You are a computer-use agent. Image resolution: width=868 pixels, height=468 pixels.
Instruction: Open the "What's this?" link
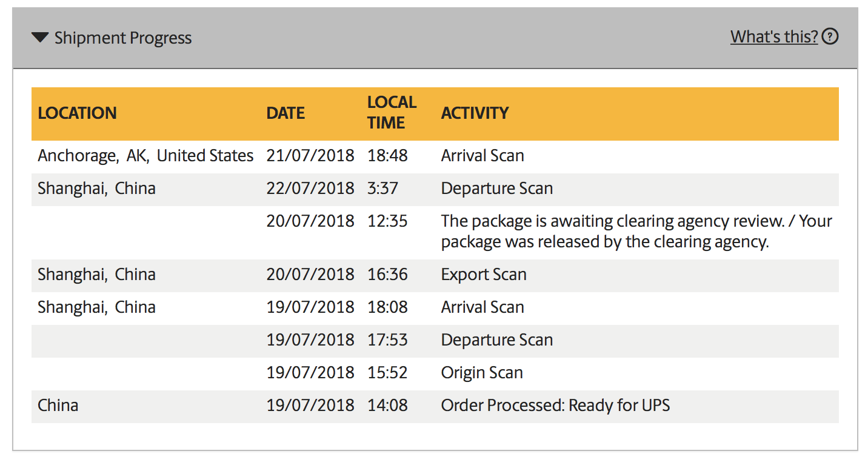pos(774,37)
